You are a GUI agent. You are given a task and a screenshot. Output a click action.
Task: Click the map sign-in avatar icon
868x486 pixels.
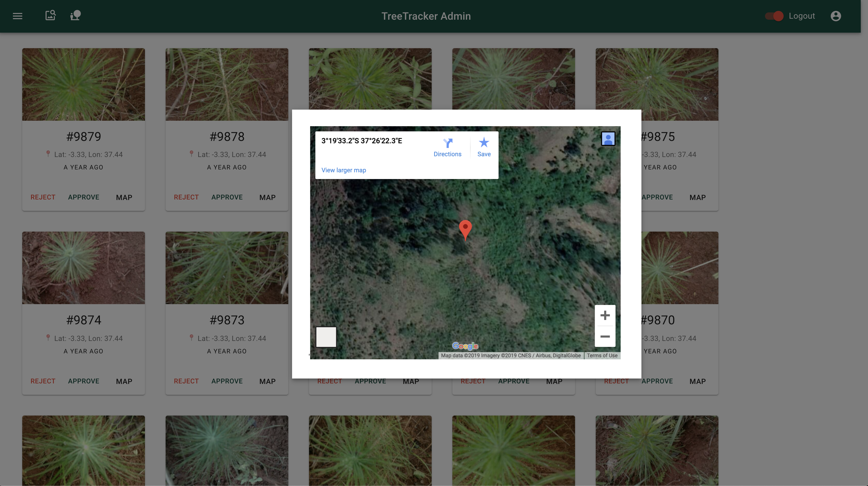[608, 139]
